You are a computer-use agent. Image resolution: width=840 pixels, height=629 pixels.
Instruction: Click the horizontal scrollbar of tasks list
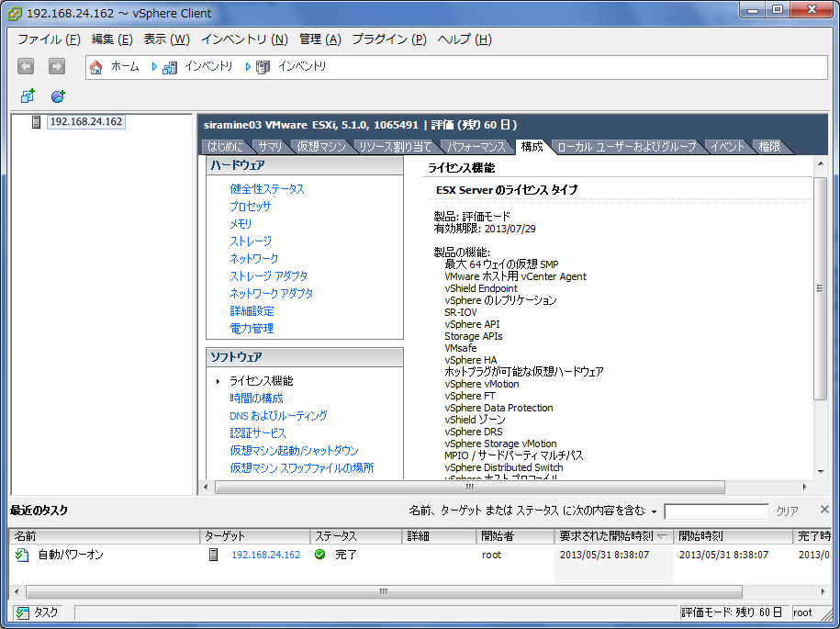[x=384, y=592]
